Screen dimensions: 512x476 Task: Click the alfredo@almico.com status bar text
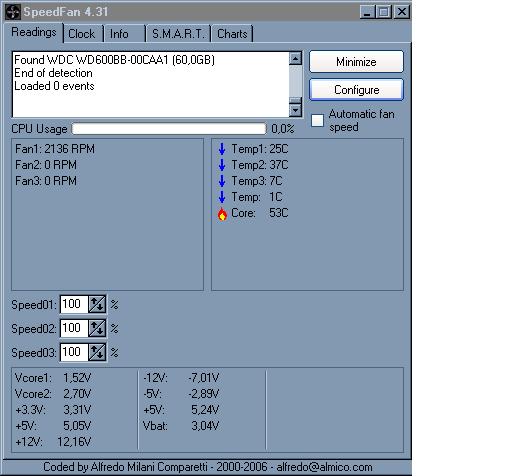(x=324, y=467)
